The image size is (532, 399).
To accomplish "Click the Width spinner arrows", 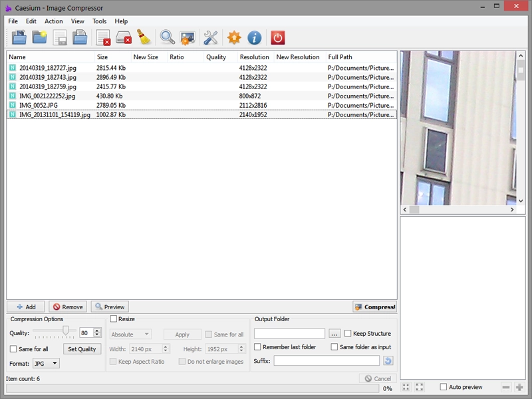I will 166,348.
